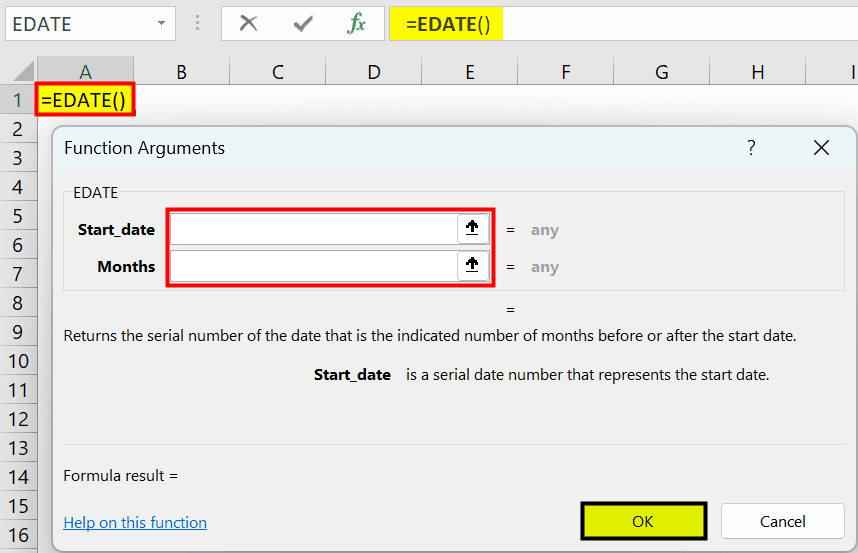
Task: Select row 4 header
Action: click(18, 187)
